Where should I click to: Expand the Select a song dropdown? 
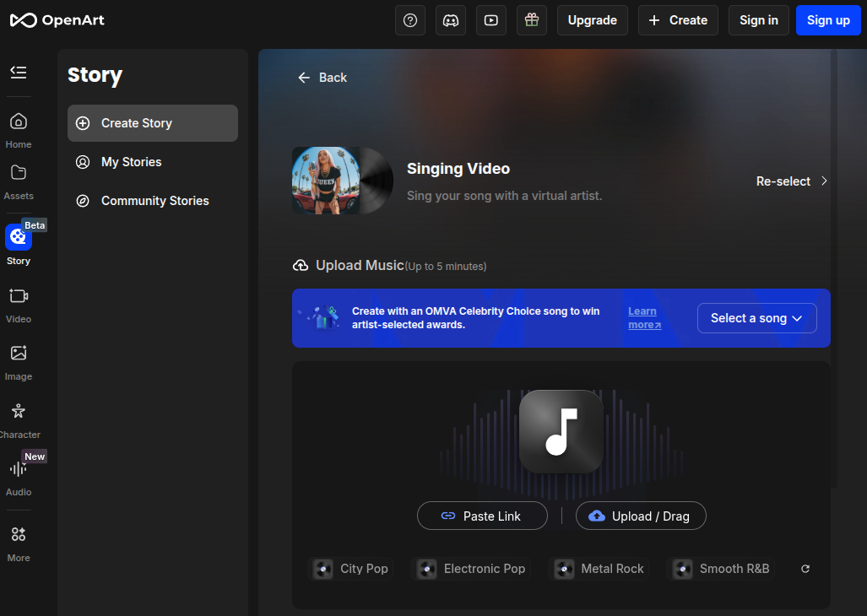tap(756, 318)
